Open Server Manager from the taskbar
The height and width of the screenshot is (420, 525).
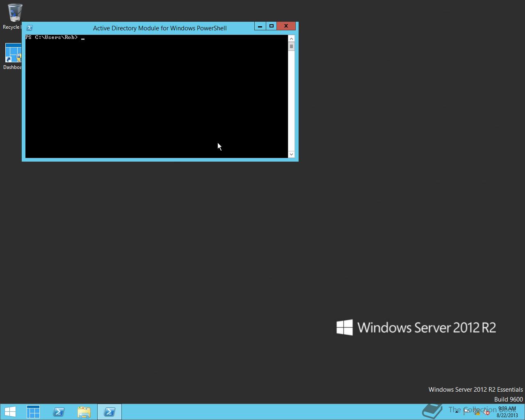coord(33,412)
